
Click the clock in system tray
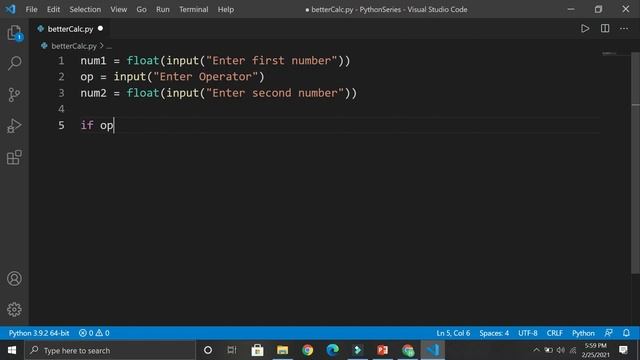[x=596, y=350]
